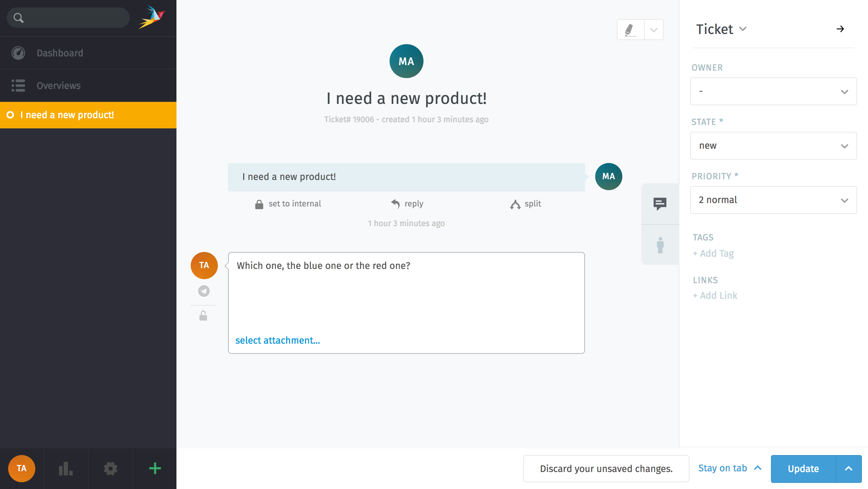This screenshot has width=868, height=489.
Task: Click the reply arrow icon
Action: (x=395, y=203)
